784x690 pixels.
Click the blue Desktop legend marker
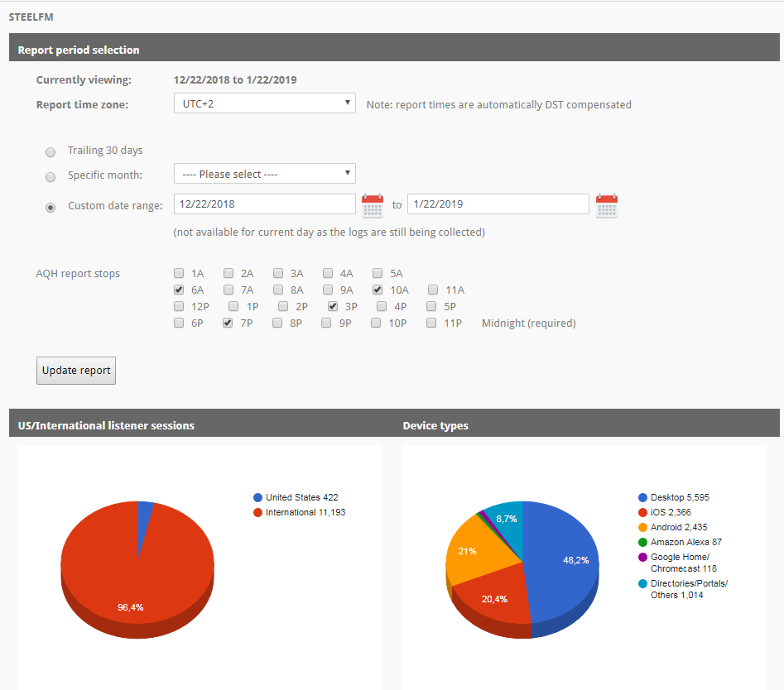(x=642, y=497)
